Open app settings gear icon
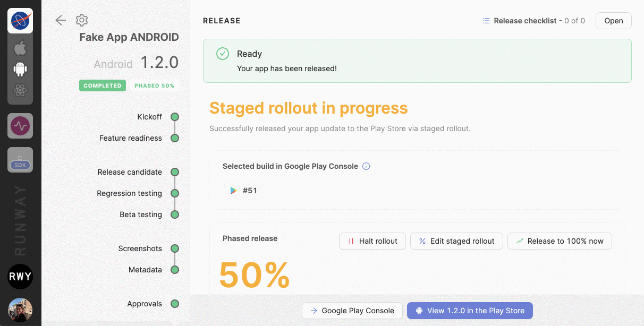Viewport: 644px width, 326px height. pyautogui.click(x=81, y=20)
